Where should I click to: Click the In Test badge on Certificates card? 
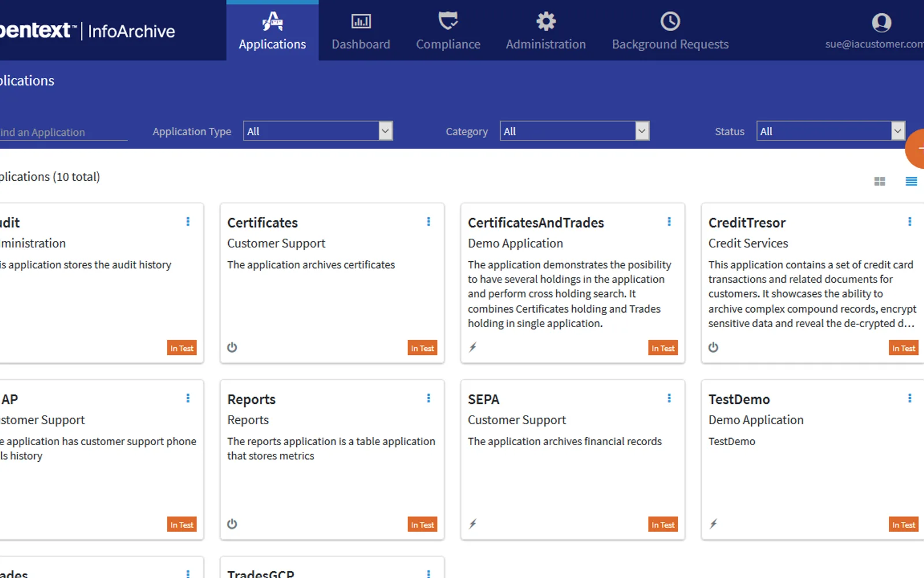pyautogui.click(x=423, y=348)
